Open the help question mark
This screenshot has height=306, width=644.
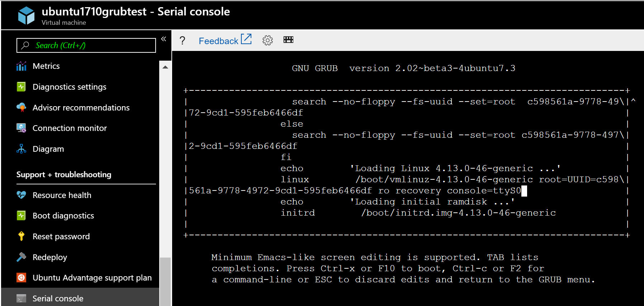point(183,41)
